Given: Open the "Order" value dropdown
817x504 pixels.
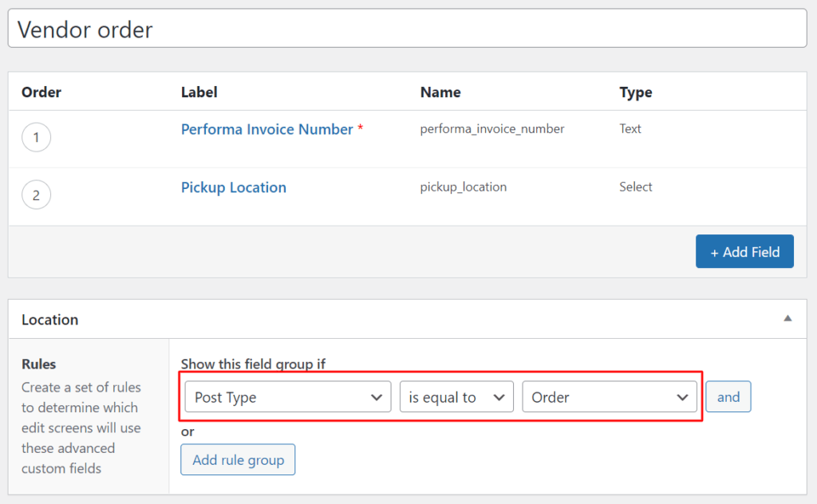Looking at the screenshot, I should (610, 396).
